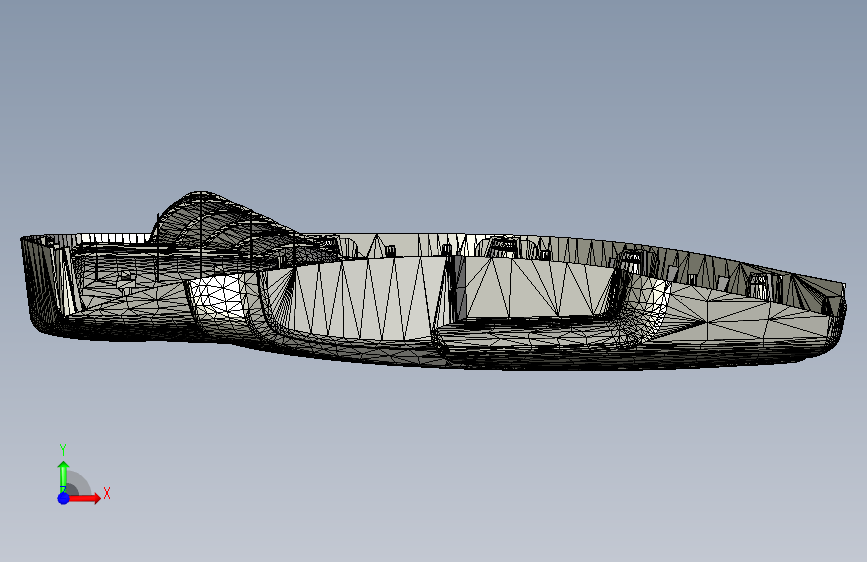Click the "X" label on orientation triad
Viewport: 867px width, 562px height.
click(x=107, y=493)
